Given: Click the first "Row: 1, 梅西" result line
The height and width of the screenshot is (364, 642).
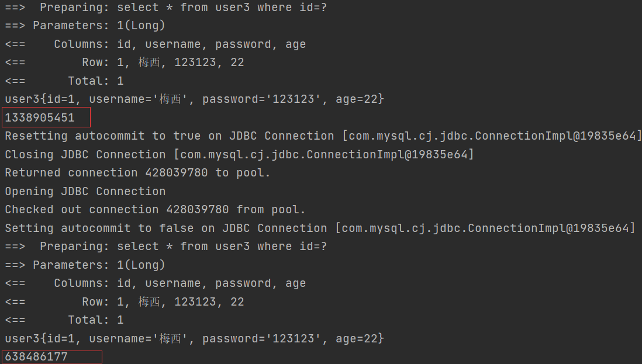Looking at the screenshot, I should point(125,63).
